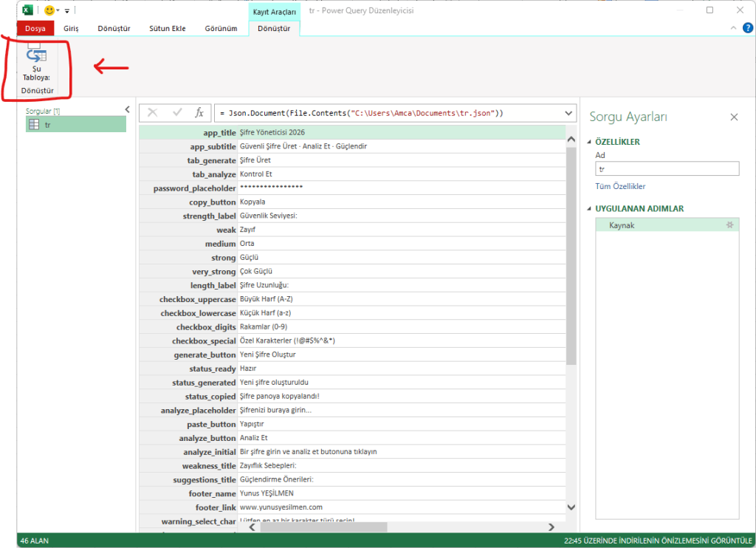Screen dimensions: 756x548
Task: Click the tab_generate value Şifre Üret
Action: [x=255, y=160]
